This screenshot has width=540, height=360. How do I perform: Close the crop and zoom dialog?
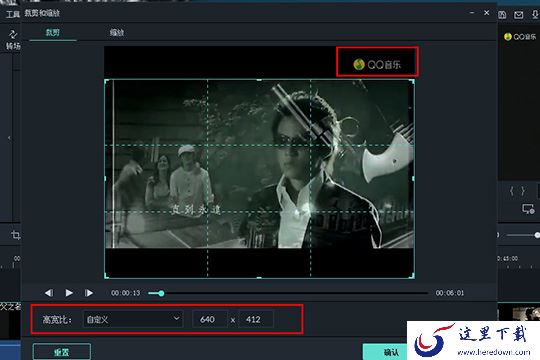pos(487,13)
